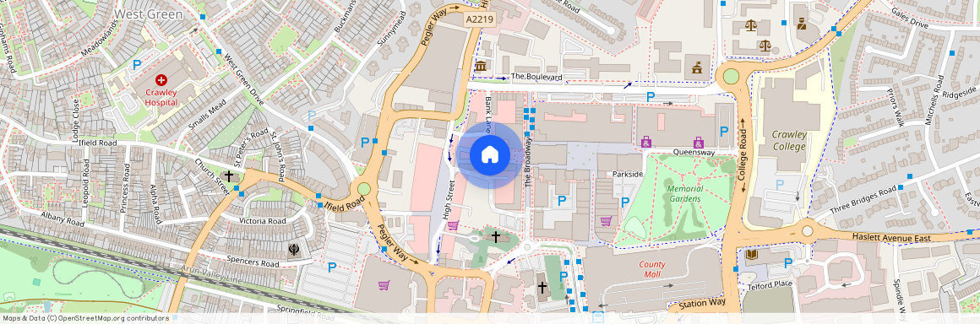Click the library book icon near Telford Place
This screenshot has width=980, height=324.
[752, 255]
